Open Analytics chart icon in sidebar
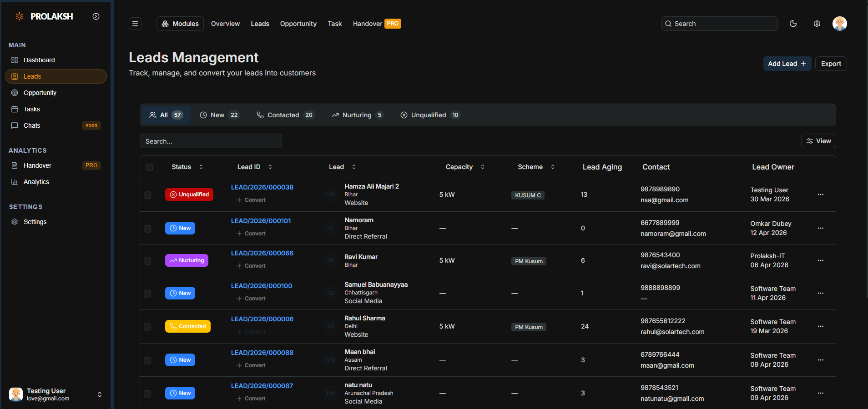Viewport: 868px width, 409px height. pos(15,182)
